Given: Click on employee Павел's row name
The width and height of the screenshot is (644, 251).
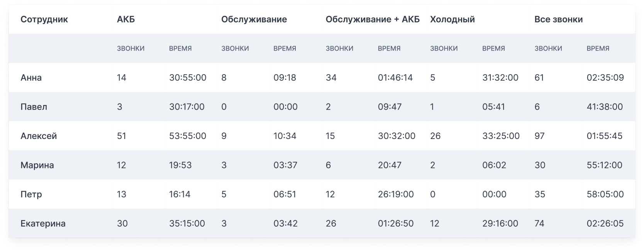Looking at the screenshot, I should (34, 107).
